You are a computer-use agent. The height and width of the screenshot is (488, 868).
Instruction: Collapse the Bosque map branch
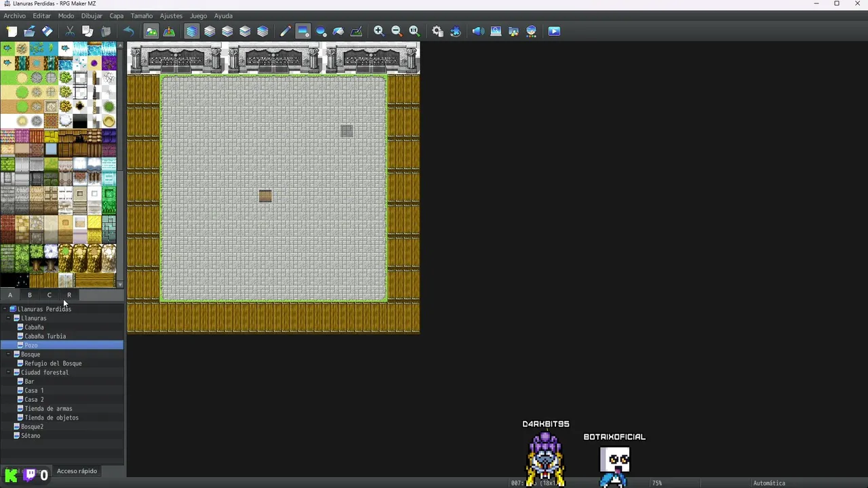tap(9, 354)
